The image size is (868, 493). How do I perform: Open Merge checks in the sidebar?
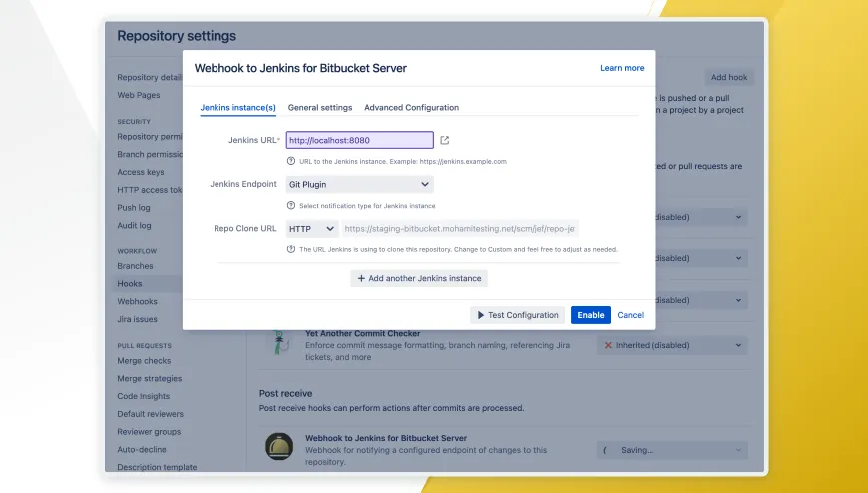144,361
